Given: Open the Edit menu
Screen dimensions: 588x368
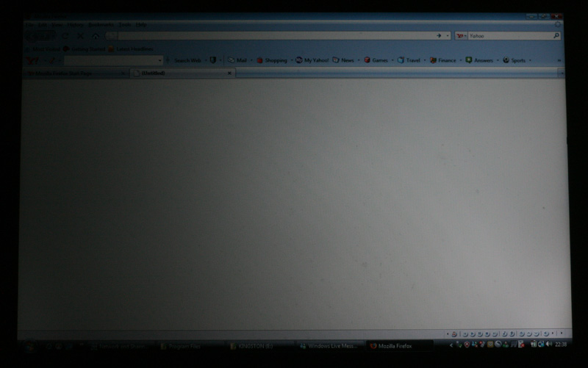Looking at the screenshot, I should coord(43,24).
